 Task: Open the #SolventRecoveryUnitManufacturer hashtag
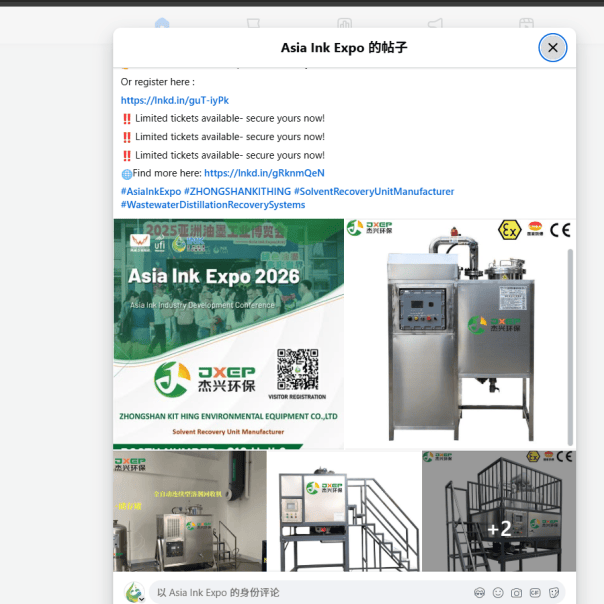click(x=374, y=191)
